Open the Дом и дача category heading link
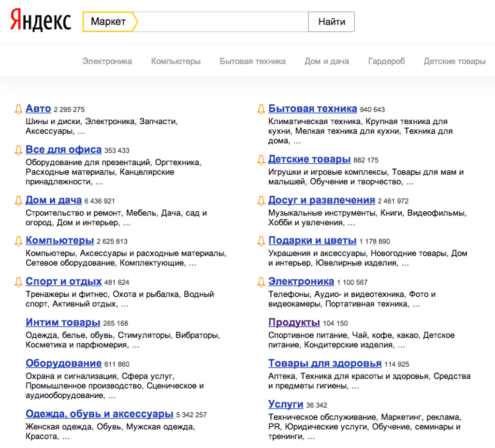This screenshot has width=495, height=448. coord(54,200)
